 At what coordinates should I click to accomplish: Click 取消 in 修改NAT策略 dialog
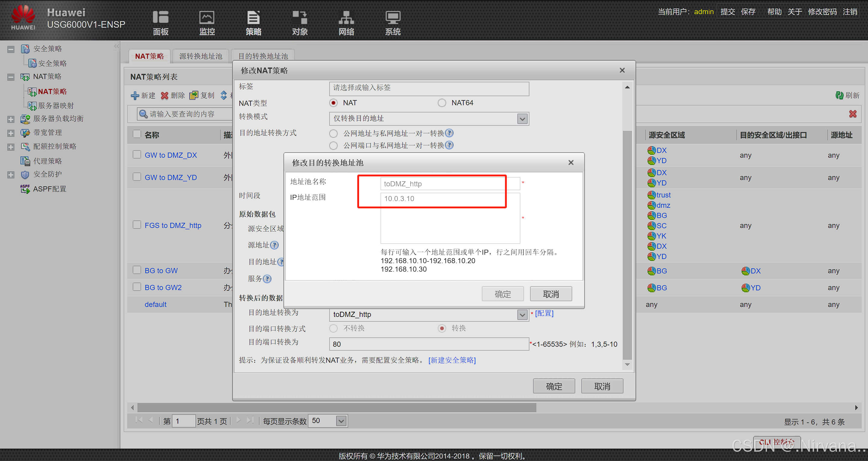[x=602, y=386]
